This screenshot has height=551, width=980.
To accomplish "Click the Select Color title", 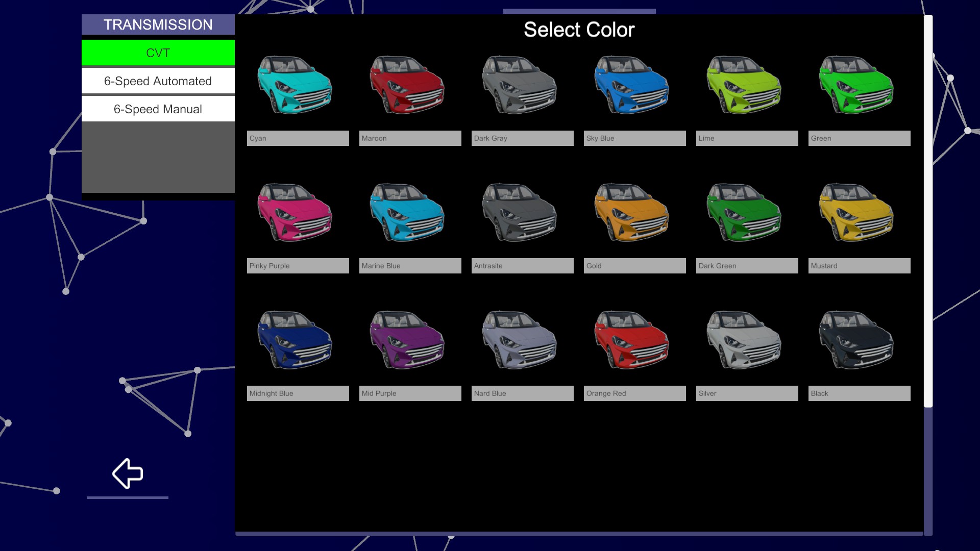I will [x=579, y=30].
